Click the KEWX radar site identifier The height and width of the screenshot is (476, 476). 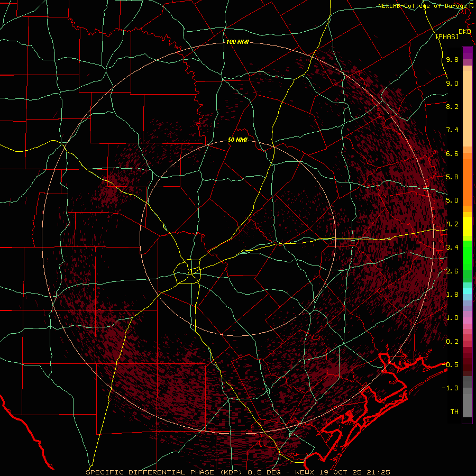click(x=305, y=472)
